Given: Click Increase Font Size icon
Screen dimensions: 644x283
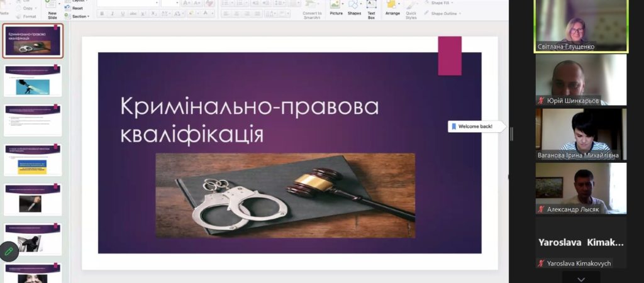Looking at the screenshot, I should tap(186, 3).
